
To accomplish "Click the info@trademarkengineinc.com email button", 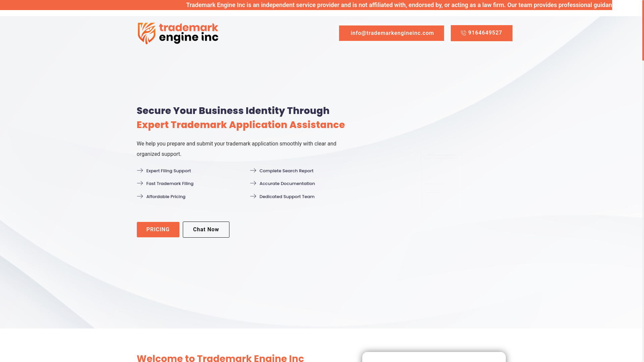I will [391, 33].
